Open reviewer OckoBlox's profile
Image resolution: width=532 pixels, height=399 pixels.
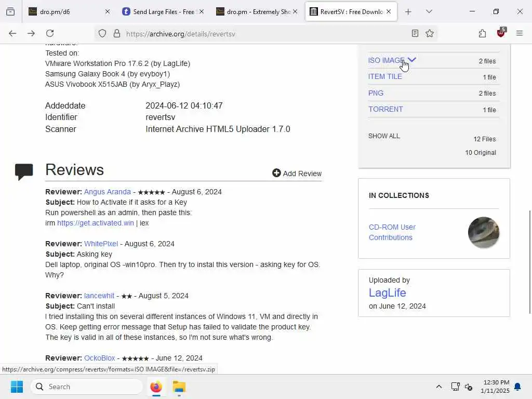pyautogui.click(x=99, y=358)
